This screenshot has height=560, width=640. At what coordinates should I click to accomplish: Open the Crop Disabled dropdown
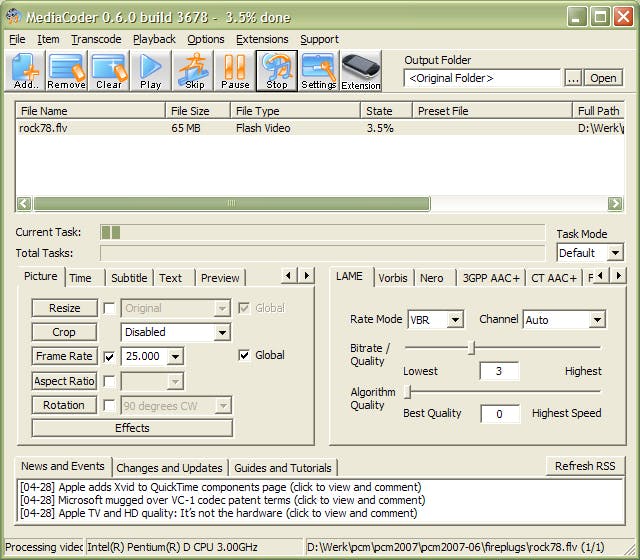pyautogui.click(x=222, y=332)
